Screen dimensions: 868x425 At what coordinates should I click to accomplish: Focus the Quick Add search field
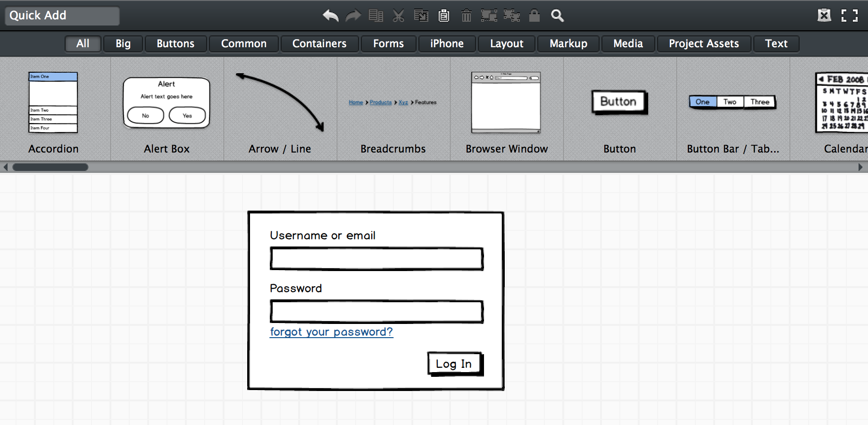(62, 16)
